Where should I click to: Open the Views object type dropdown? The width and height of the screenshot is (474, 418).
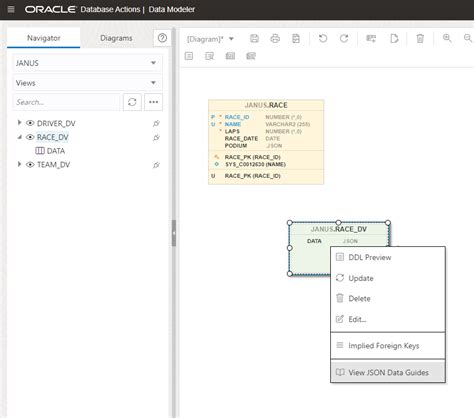pyautogui.click(x=87, y=83)
